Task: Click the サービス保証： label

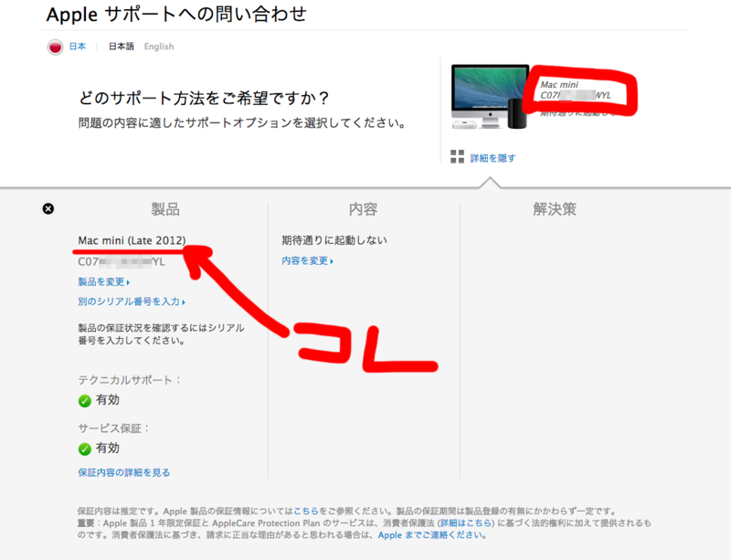Action: coord(113,428)
